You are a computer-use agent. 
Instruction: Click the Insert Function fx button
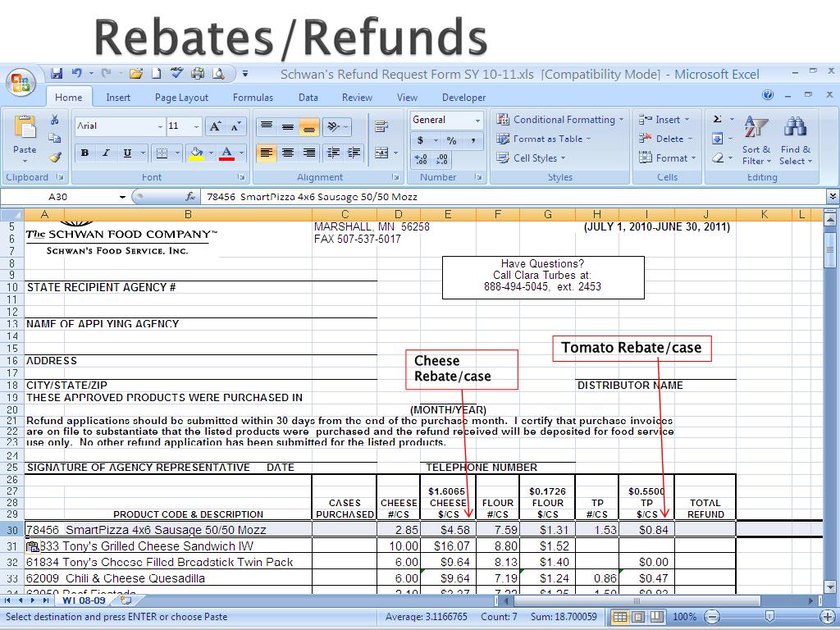click(x=189, y=197)
